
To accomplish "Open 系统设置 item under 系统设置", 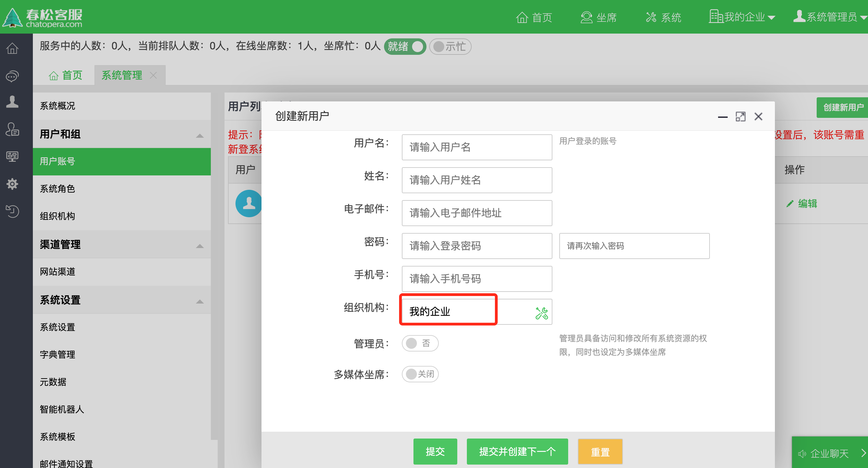I will pyautogui.click(x=122, y=327).
